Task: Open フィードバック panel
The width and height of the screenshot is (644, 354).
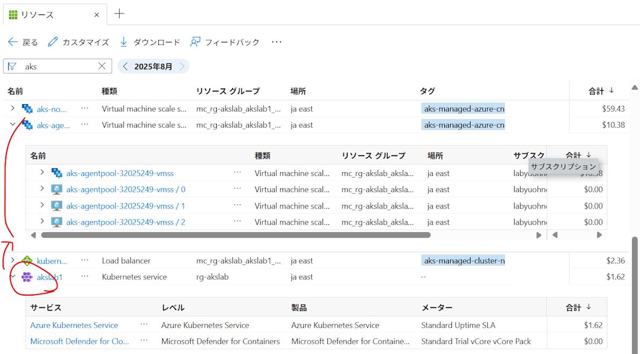Action: point(225,42)
